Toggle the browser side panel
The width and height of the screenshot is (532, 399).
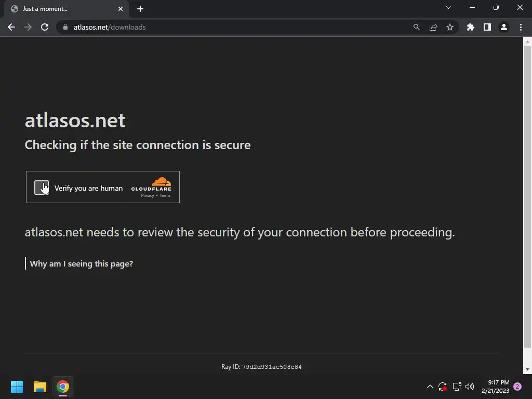pyautogui.click(x=487, y=27)
